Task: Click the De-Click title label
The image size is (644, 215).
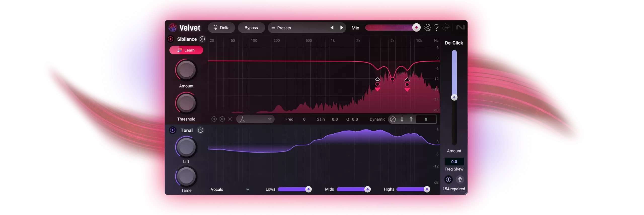Action: tap(454, 43)
